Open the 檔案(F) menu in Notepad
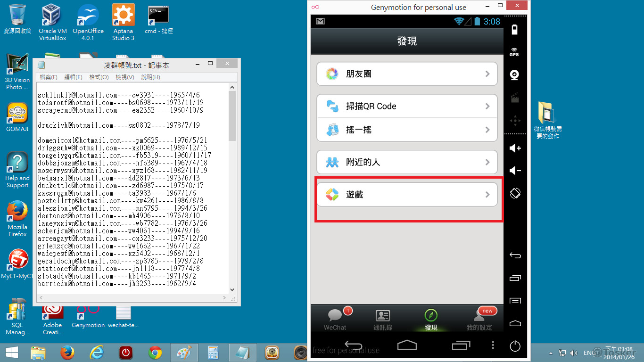This screenshot has height=362, width=644. click(x=48, y=77)
